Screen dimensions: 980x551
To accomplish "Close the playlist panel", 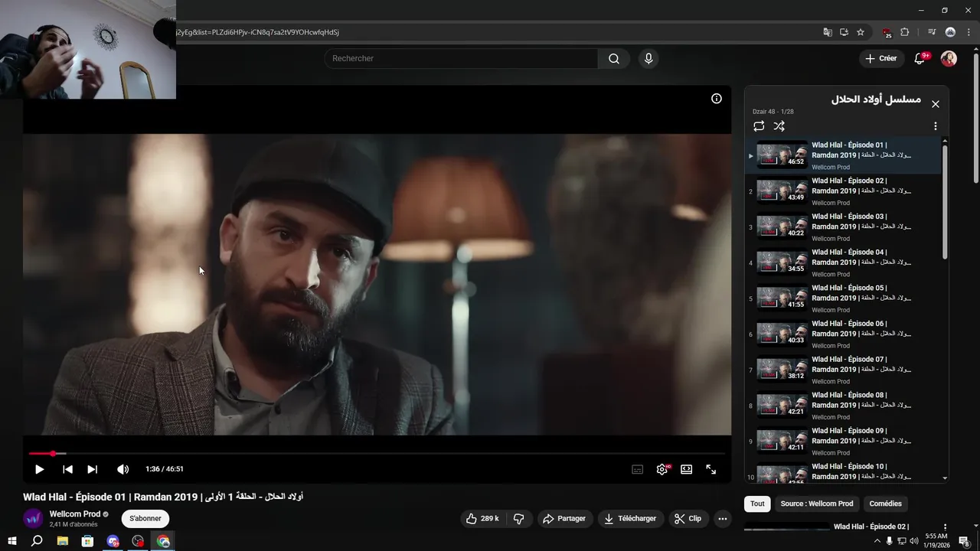I will tap(935, 103).
